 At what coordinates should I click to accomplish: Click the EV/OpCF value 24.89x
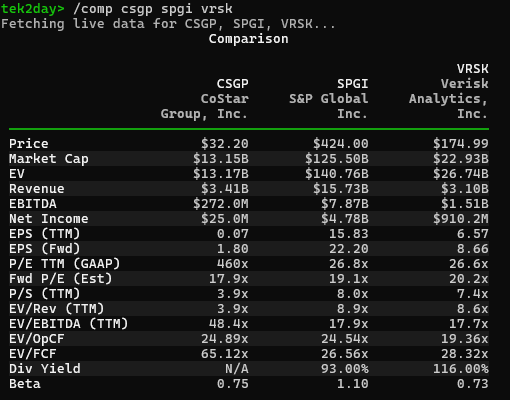click(x=224, y=339)
